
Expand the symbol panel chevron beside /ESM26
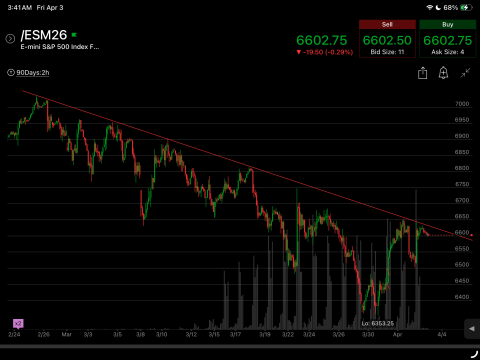tap(10, 39)
